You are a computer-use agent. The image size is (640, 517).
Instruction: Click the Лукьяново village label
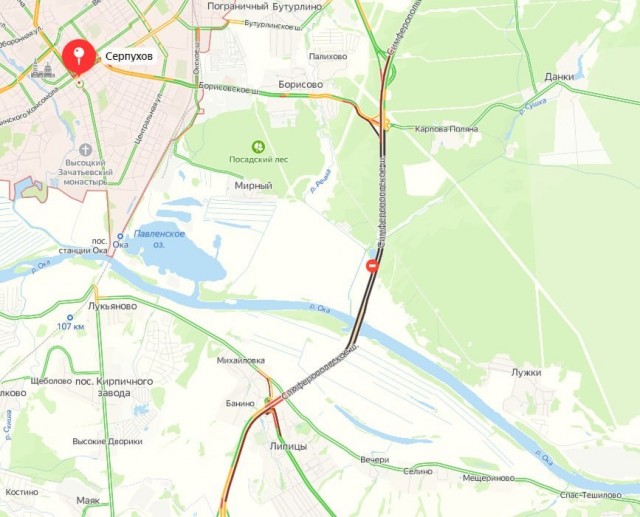(113, 306)
